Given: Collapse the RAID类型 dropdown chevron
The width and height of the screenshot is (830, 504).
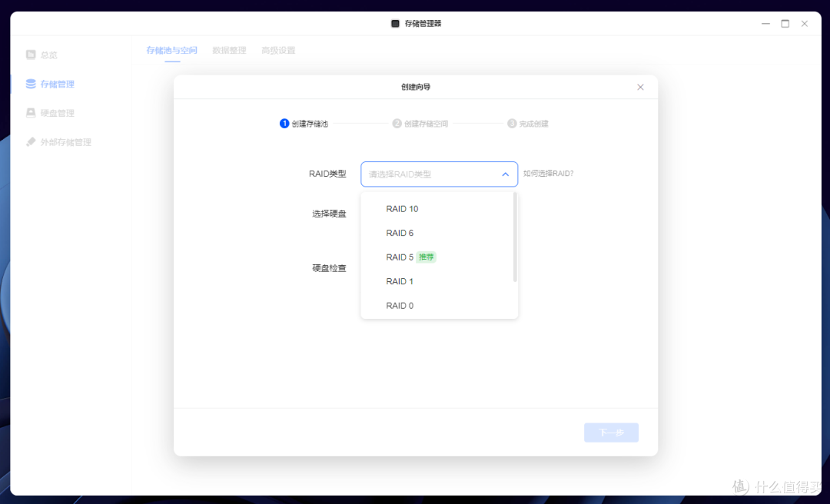Looking at the screenshot, I should pos(506,174).
